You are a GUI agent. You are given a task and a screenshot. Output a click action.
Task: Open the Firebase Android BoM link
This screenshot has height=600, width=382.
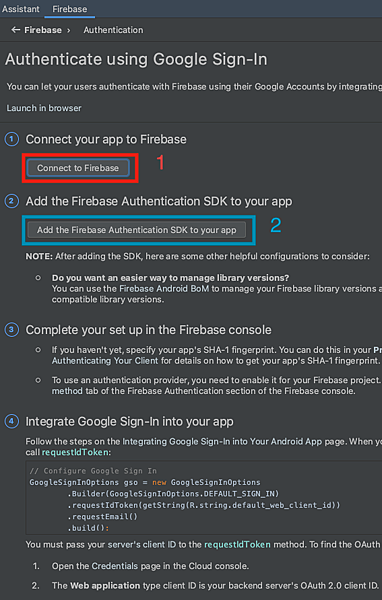coord(164,289)
